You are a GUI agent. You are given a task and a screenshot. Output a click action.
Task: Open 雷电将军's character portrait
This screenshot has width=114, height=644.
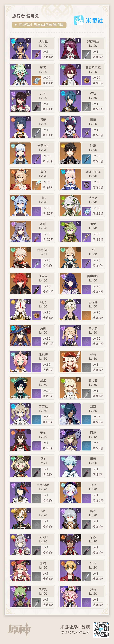tap(70, 283)
